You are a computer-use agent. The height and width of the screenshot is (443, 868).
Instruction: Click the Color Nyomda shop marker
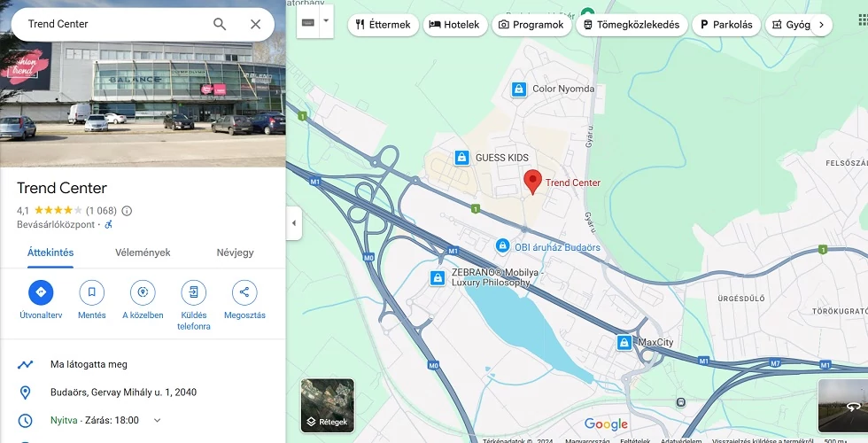(x=519, y=89)
